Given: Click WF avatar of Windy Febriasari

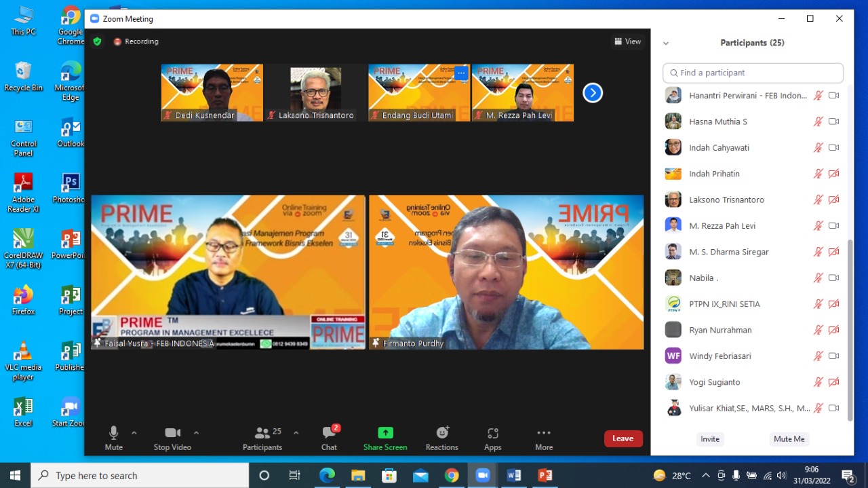Looking at the screenshot, I should coord(673,356).
